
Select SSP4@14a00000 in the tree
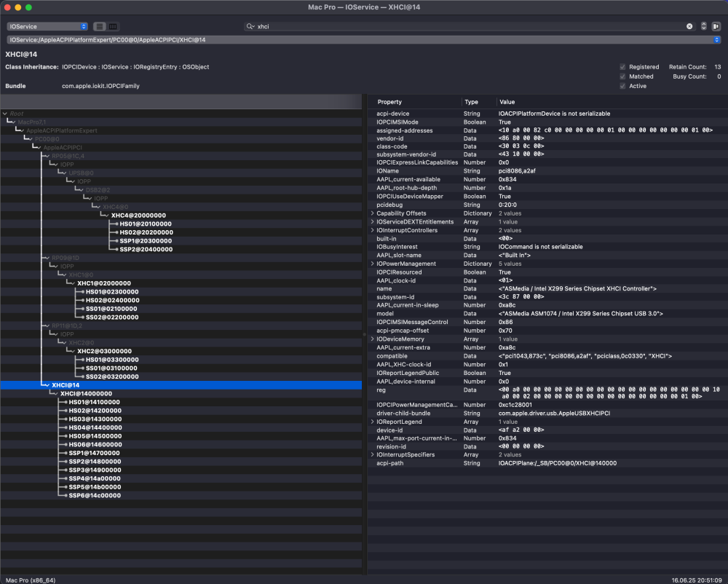pos(95,478)
